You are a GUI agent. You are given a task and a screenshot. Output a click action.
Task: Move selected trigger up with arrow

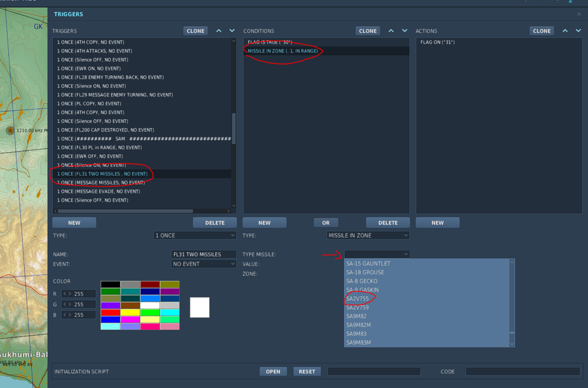click(219, 31)
